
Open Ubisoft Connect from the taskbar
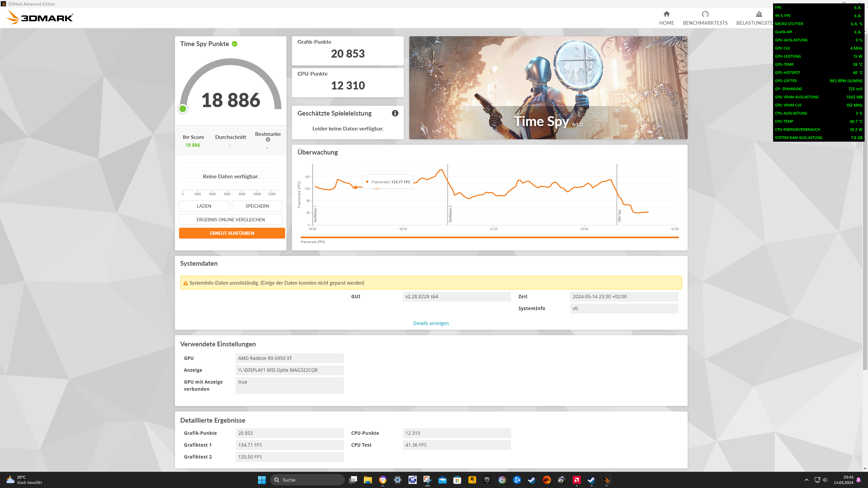(x=502, y=480)
